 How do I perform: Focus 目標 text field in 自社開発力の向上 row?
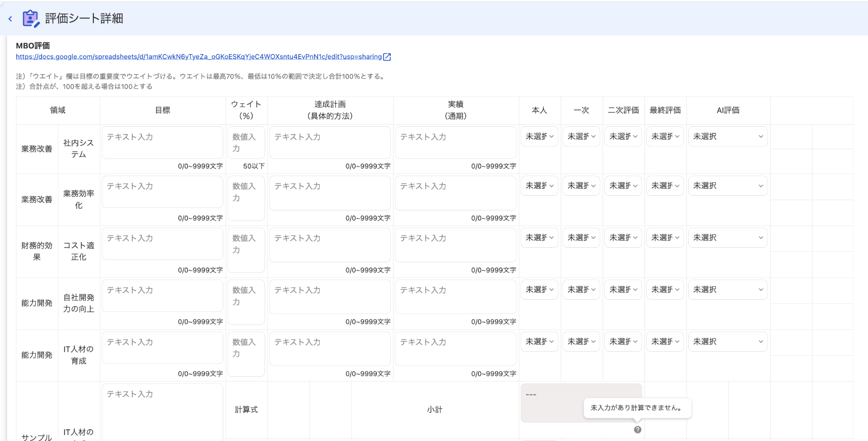coord(163,296)
